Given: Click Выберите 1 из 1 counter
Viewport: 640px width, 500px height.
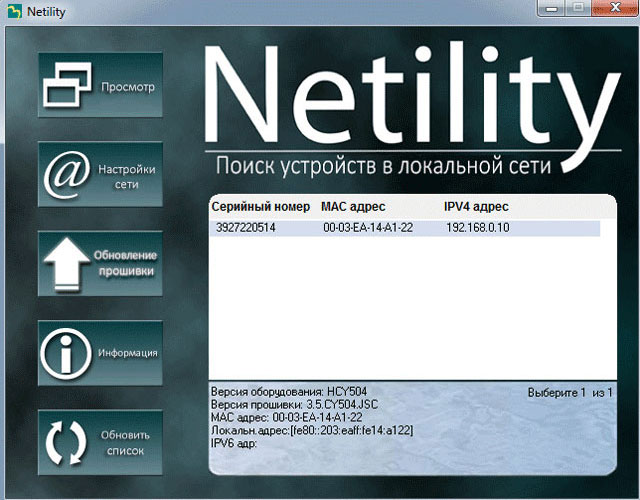Looking at the screenshot, I should [x=570, y=393].
